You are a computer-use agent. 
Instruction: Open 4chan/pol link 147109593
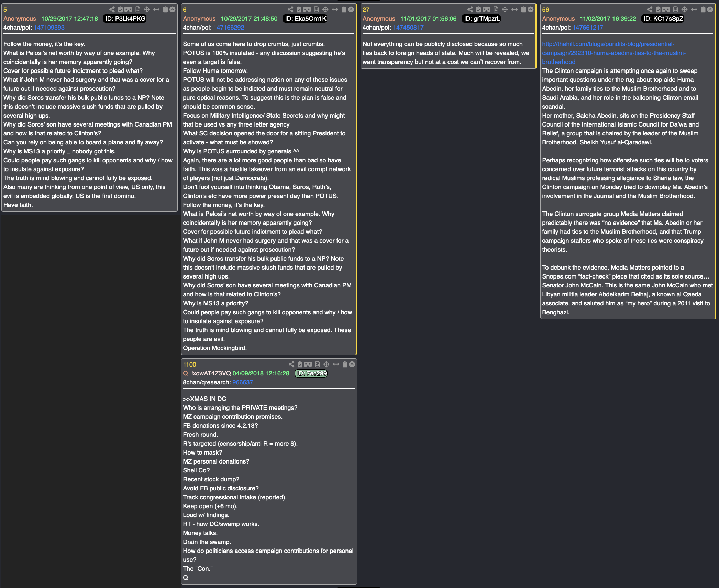(49, 28)
